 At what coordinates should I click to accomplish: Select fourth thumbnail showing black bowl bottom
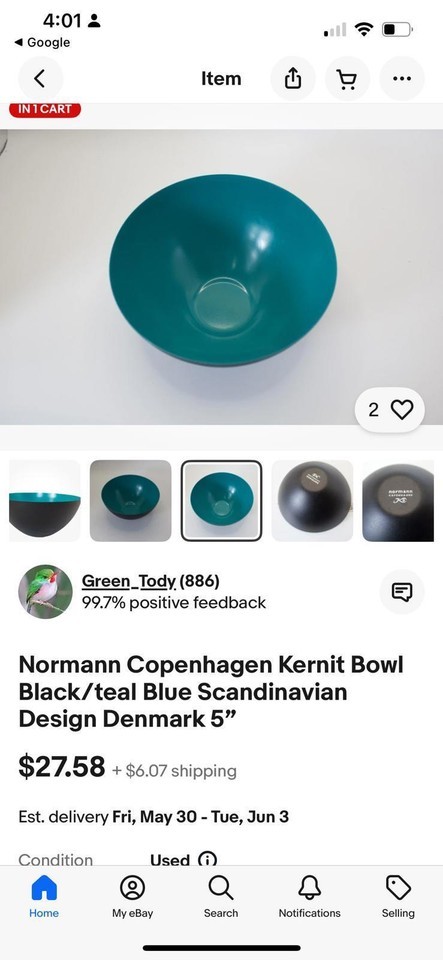click(312, 501)
